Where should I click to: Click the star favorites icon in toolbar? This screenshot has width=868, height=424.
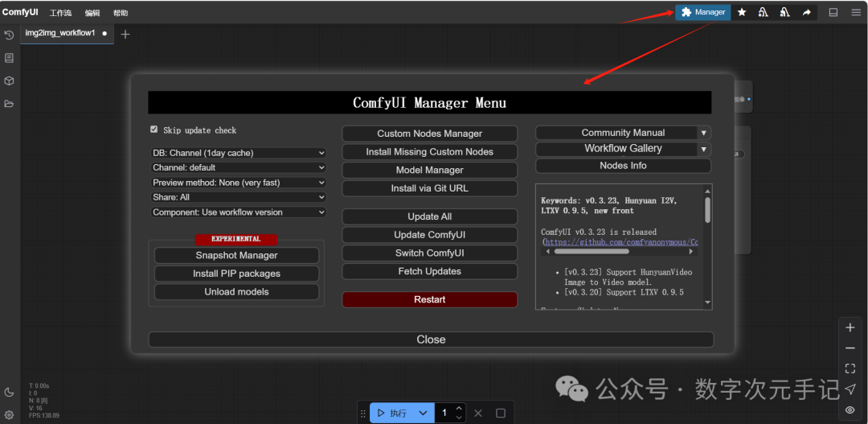(742, 12)
